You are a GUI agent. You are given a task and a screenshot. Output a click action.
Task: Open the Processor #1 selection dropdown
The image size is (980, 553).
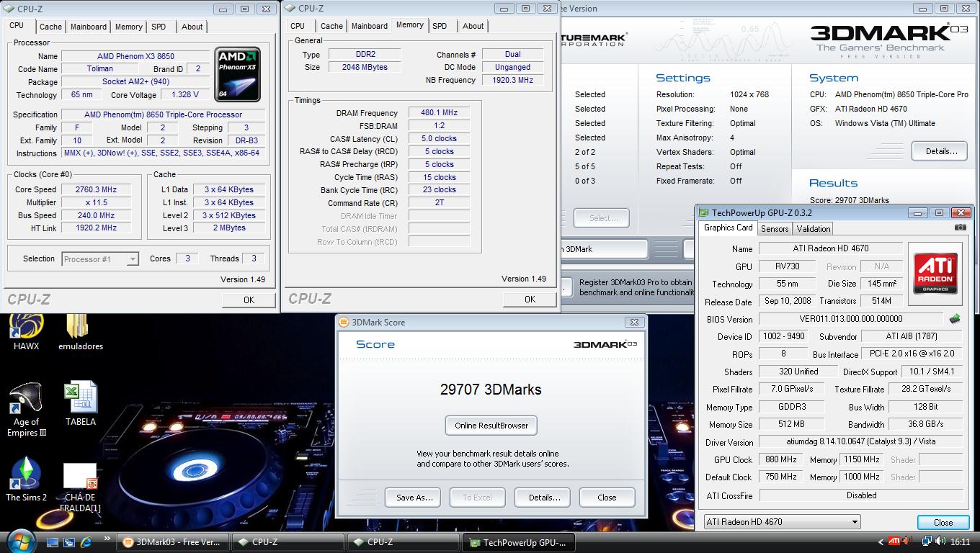(x=99, y=259)
